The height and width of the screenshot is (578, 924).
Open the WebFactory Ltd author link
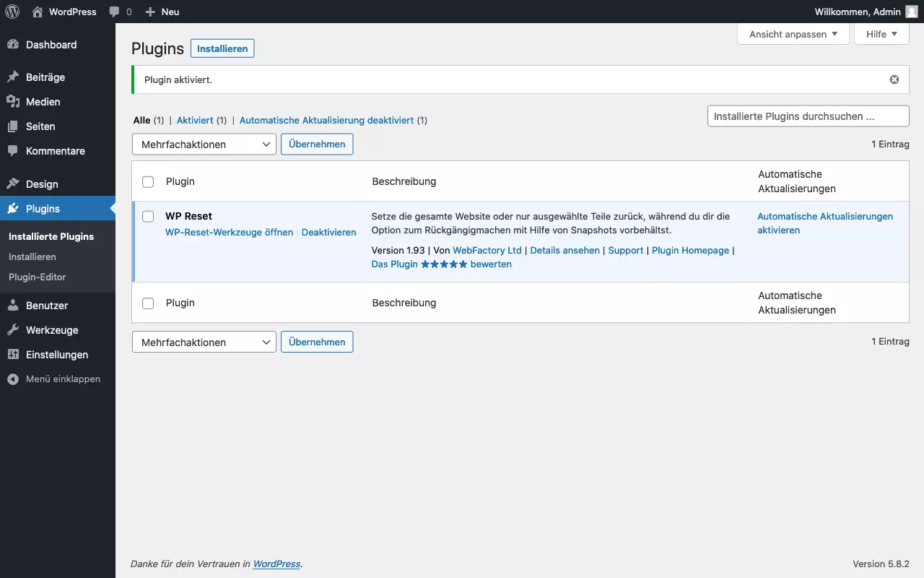[487, 251]
